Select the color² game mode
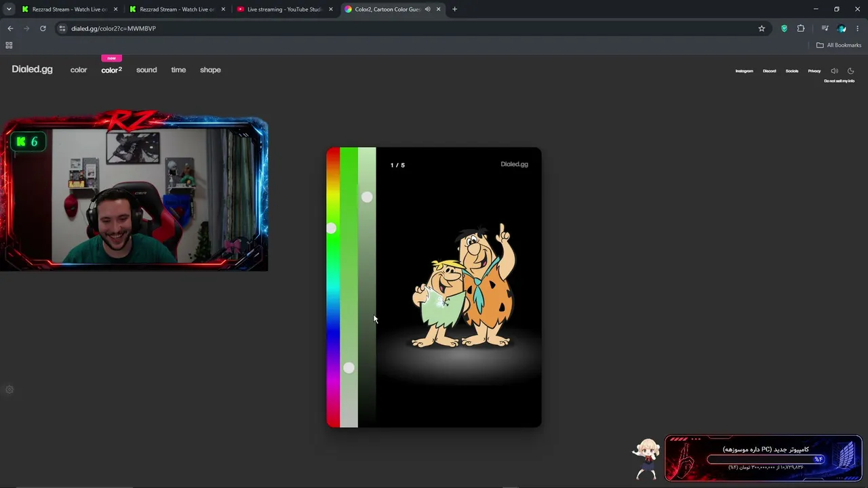The height and width of the screenshot is (488, 868). click(x=112, y=70)
